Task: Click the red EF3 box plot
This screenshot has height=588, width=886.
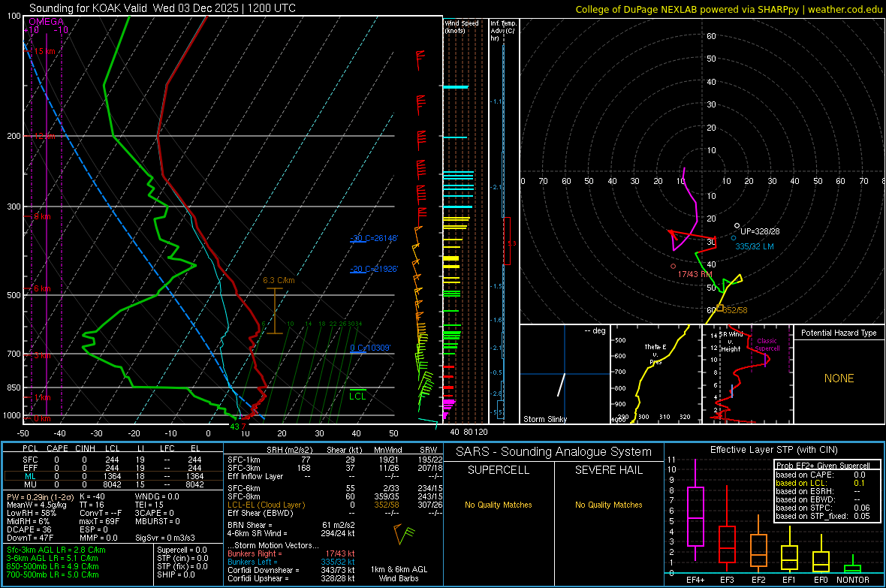Action: click(x=727, y=544)
